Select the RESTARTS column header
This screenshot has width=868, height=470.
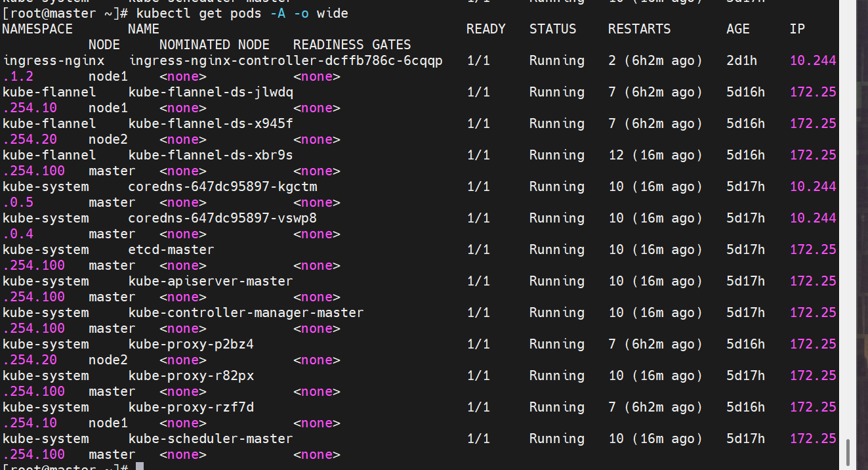pos(640,29)
